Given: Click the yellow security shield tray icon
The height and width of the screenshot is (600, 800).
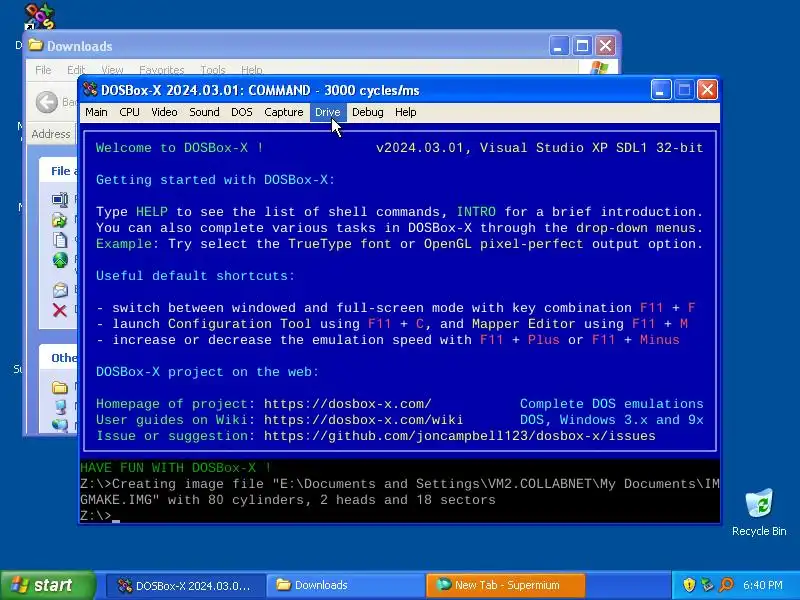Looking at the screenshot, I should pyautogui.click(x=689, y=585).
